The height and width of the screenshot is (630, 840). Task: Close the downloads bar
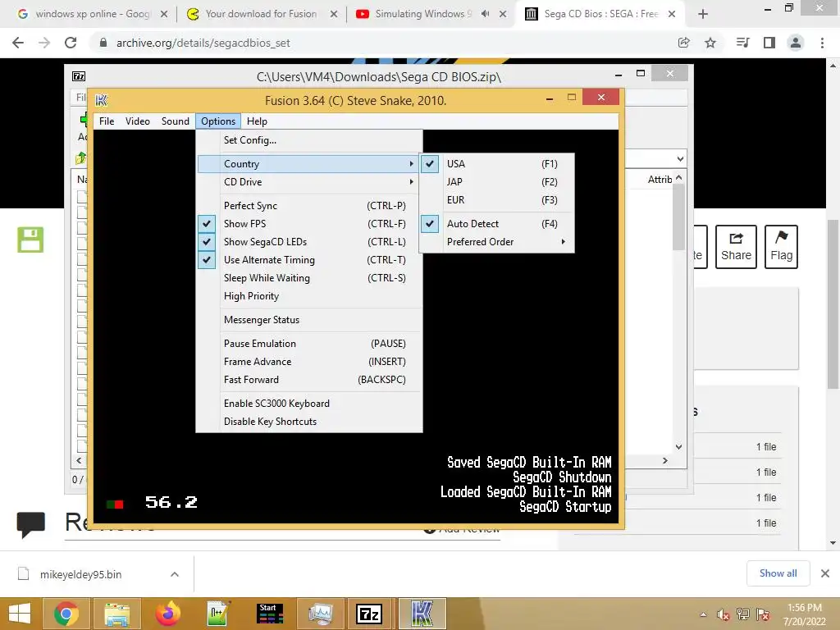(x=825, y=573)
